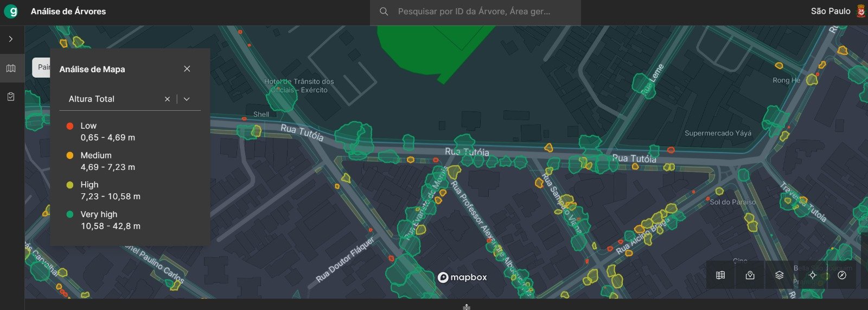Click the Hotel de Trânsito dos Oficiais label
868x310 pixels.
click(x=299, y=86)
